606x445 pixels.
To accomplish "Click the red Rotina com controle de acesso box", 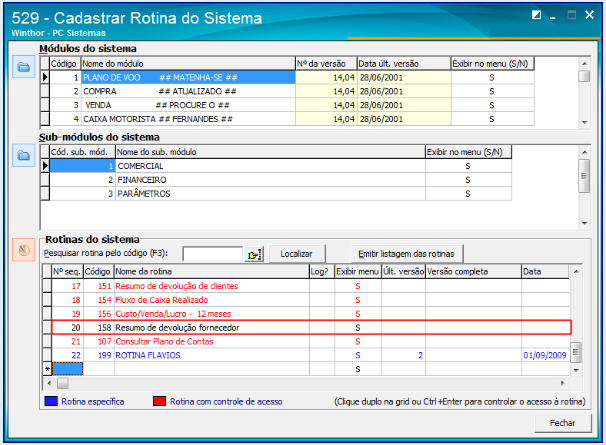I will (x=160, y=401).
